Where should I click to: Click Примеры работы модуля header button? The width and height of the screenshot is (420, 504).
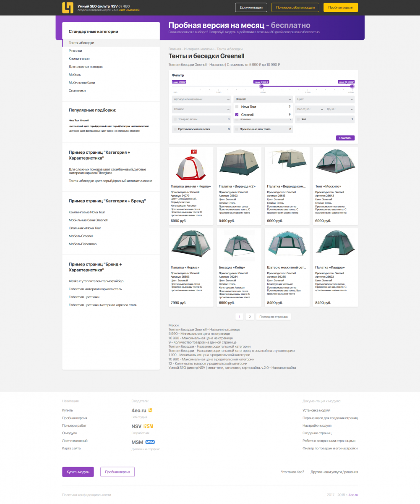pos(295,8)
